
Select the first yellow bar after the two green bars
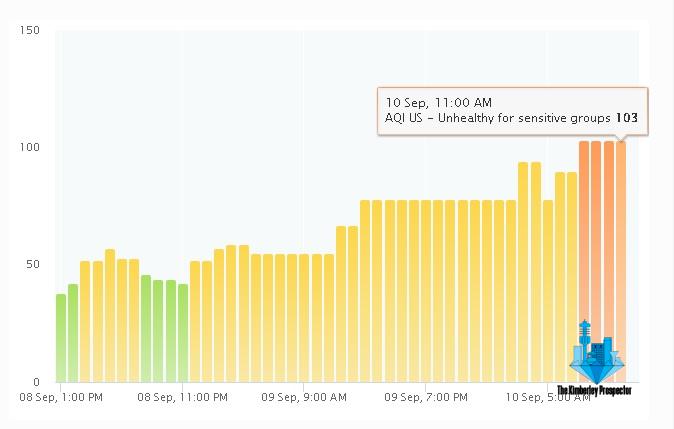(x=85, y=320)
